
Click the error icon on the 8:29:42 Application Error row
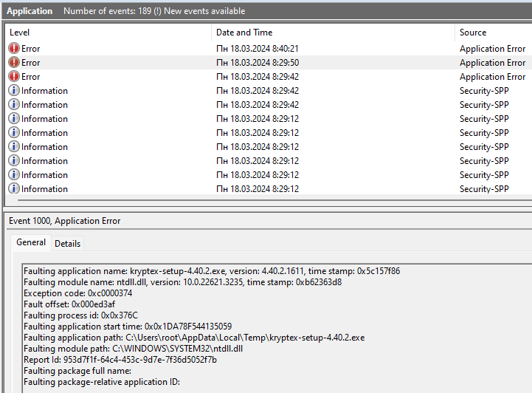click(13, 76)
